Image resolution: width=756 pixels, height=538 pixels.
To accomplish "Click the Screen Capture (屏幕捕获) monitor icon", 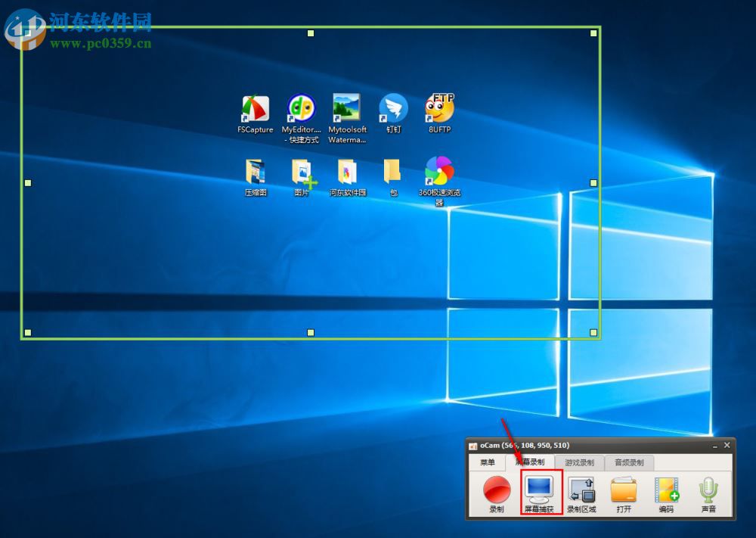I will click(x=539, y=493).
